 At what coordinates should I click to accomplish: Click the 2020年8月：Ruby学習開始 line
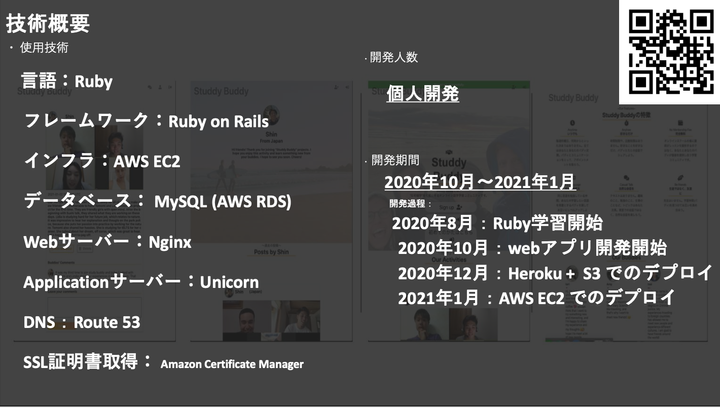[x=497, y=224]
